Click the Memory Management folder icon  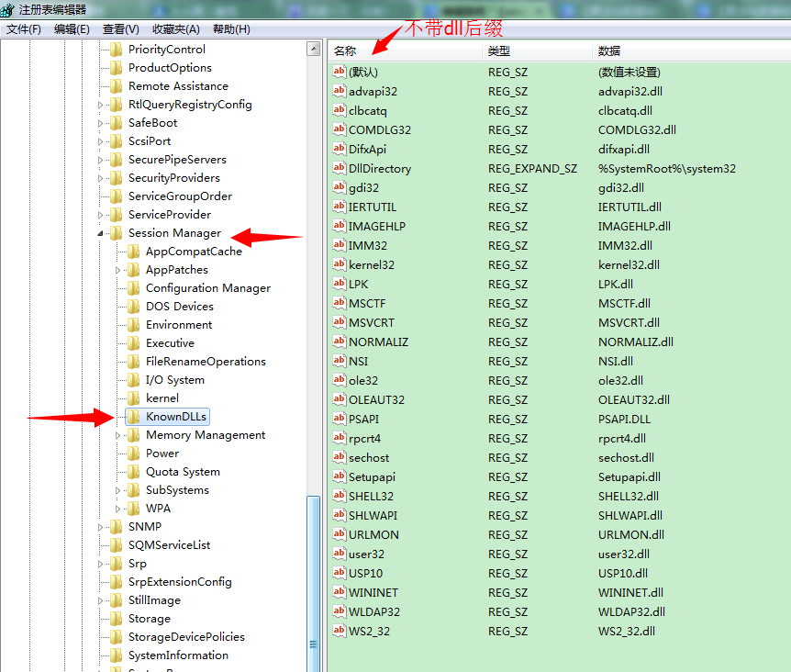click(x=133, y=435)
